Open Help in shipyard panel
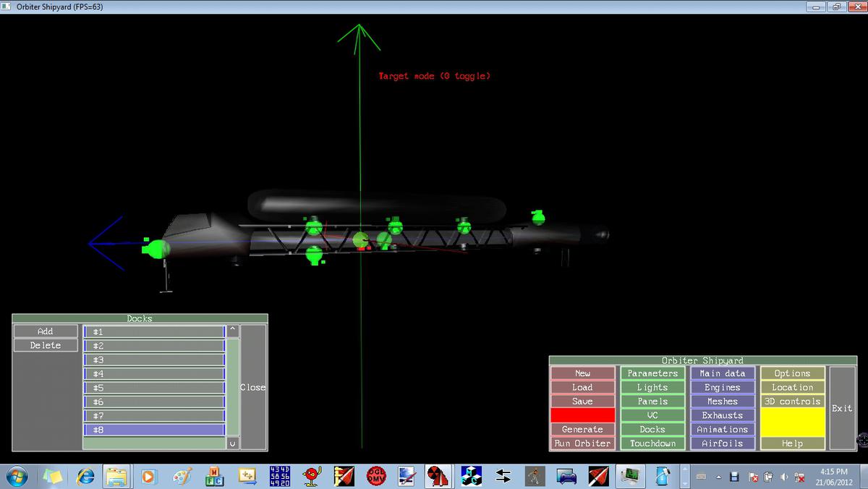The width and height of the screenshot is (868, 489). (793, 443)
